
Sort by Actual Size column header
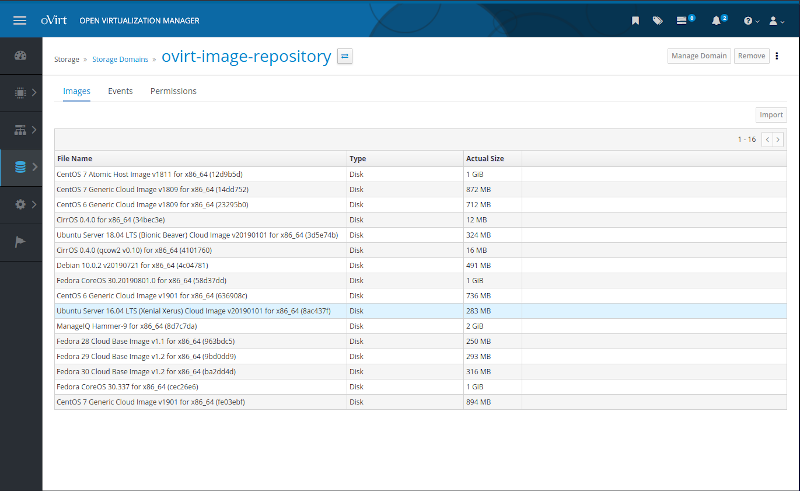pyautogui.click(x=492, y=158)
